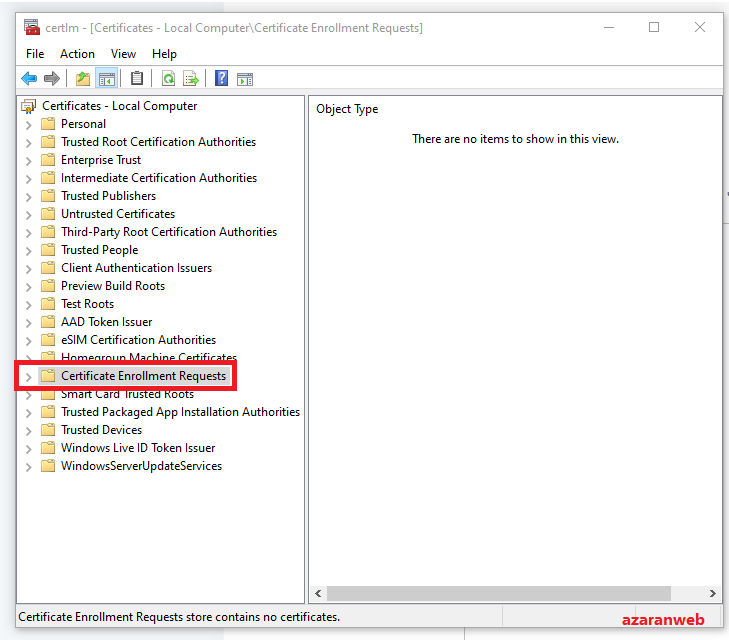Image resolution: width=729 pixels, height=640 pixels.
Task: Select the 'Certificate Enrollment Requests' label
Action: [x=143, y=376]
